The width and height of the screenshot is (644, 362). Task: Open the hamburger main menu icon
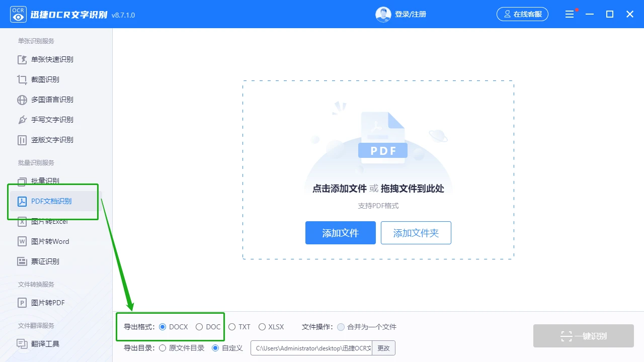pos(570,14)
